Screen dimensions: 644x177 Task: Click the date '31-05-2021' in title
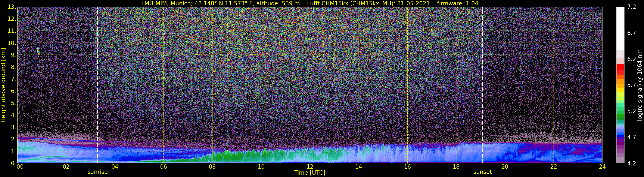pyautogui.click(x=414, y=3)
